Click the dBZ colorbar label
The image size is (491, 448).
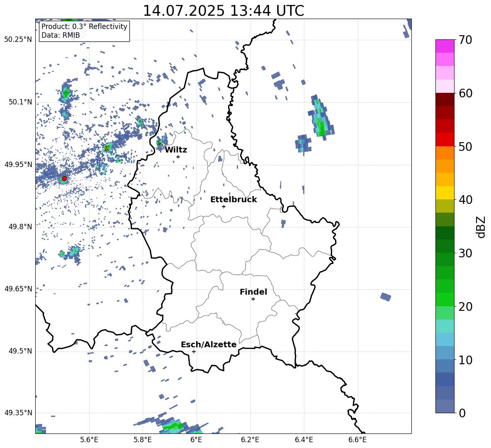tap(481, 227)
